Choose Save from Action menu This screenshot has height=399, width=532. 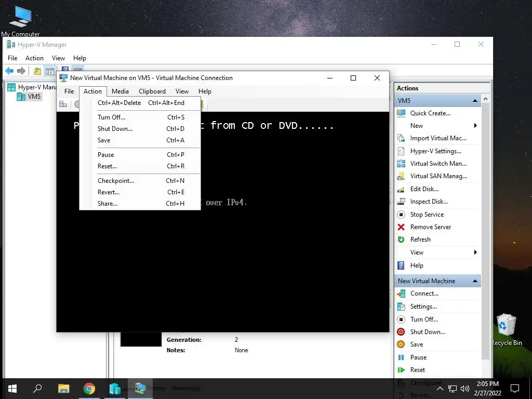coord(140,140)
